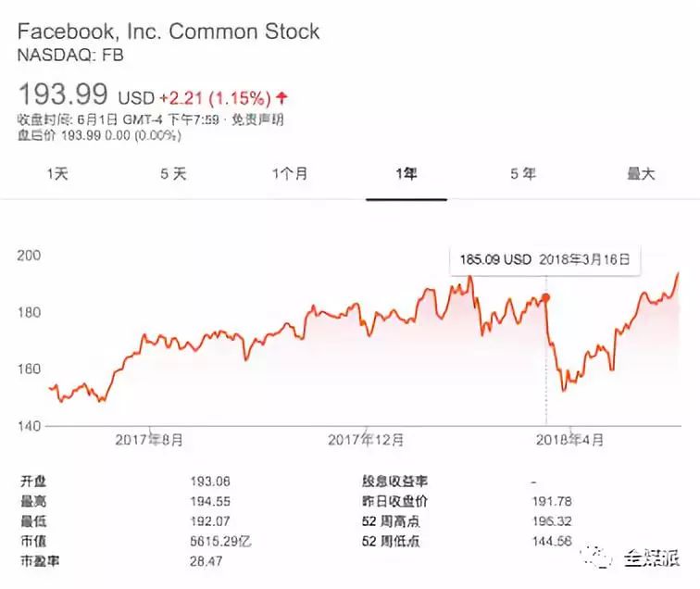The height and width of the screenshot is (589, 700).
Task: Switch chart to the 5年 tab
Action: (x=522, y=174)
